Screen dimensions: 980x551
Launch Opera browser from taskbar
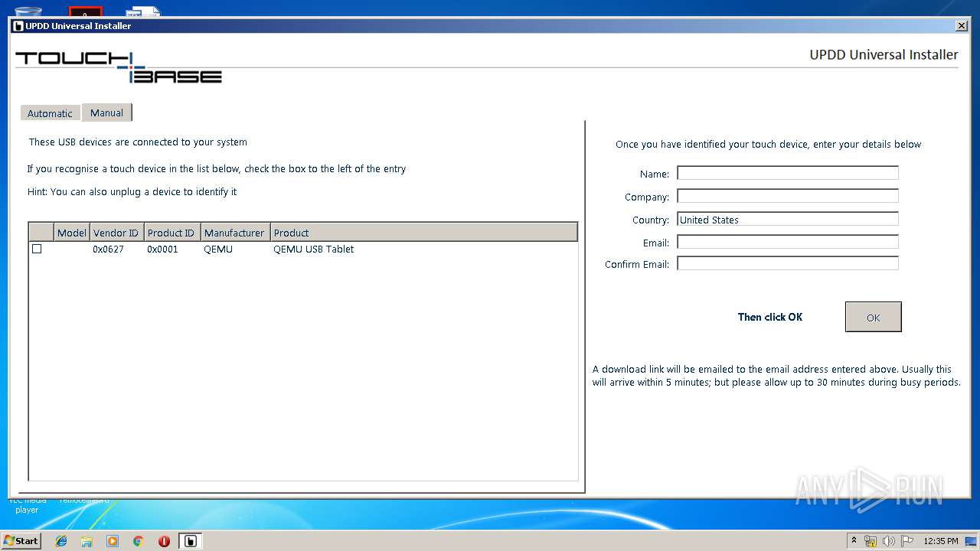(164, 541)
